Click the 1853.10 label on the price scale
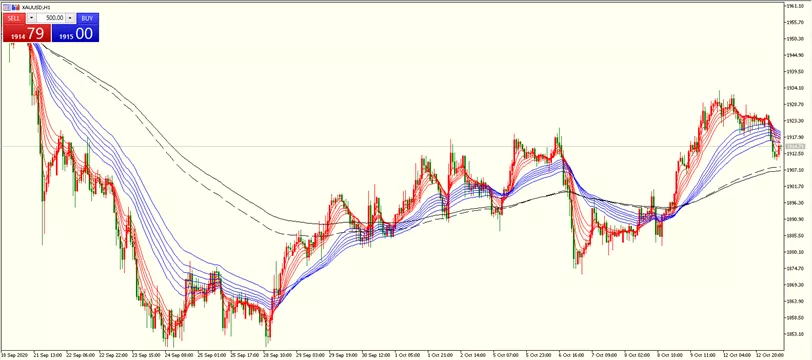The height and width of the screenshot is (360, 812). coord(793,334)
